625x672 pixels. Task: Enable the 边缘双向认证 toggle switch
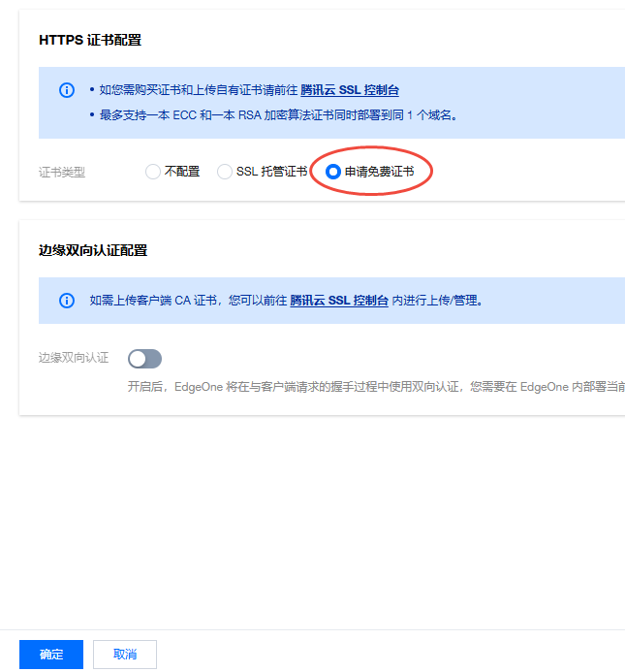[144, 359]
